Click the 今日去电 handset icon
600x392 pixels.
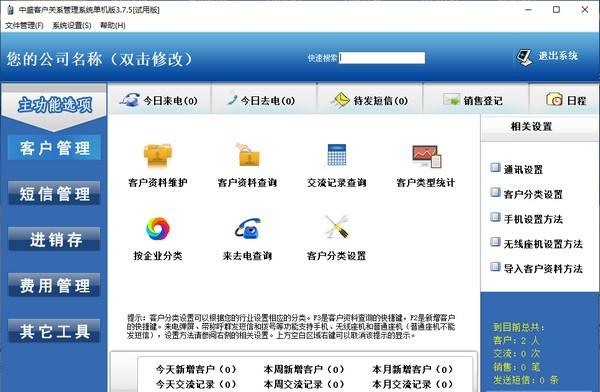point(232,100)
